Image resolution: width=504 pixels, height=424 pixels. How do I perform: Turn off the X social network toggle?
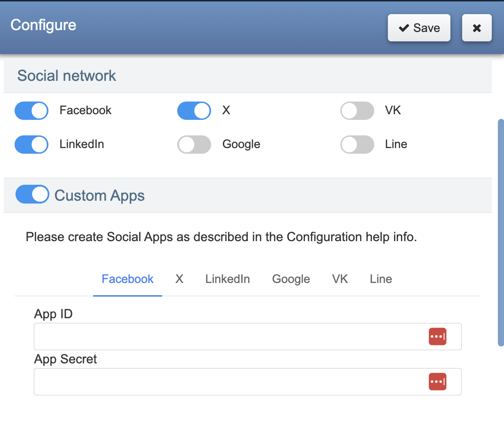click(194, 111)
